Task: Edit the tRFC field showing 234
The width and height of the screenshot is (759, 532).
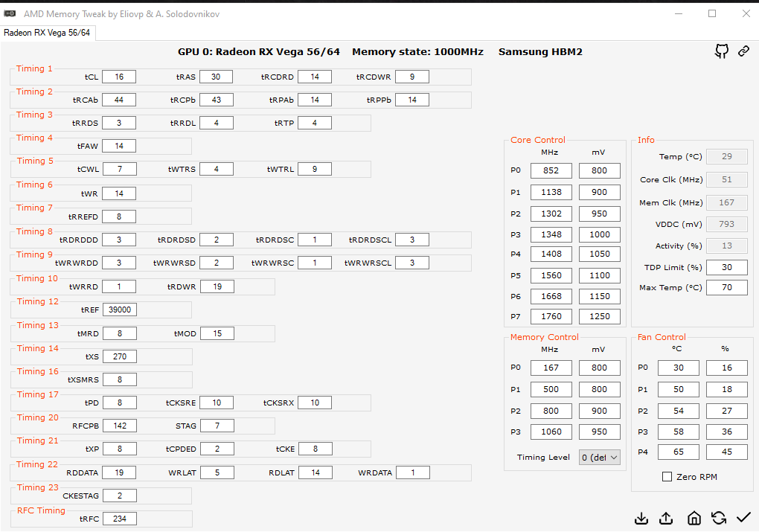Action: coord(120,519)
